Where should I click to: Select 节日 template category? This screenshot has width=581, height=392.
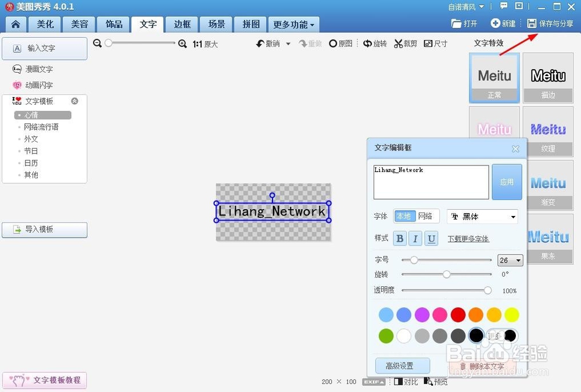tap(31, 151)
